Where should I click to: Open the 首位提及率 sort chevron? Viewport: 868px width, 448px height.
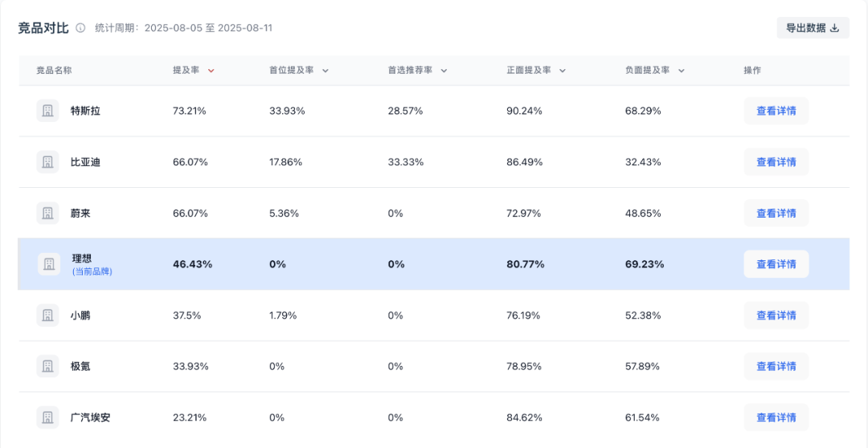point(325,71)
